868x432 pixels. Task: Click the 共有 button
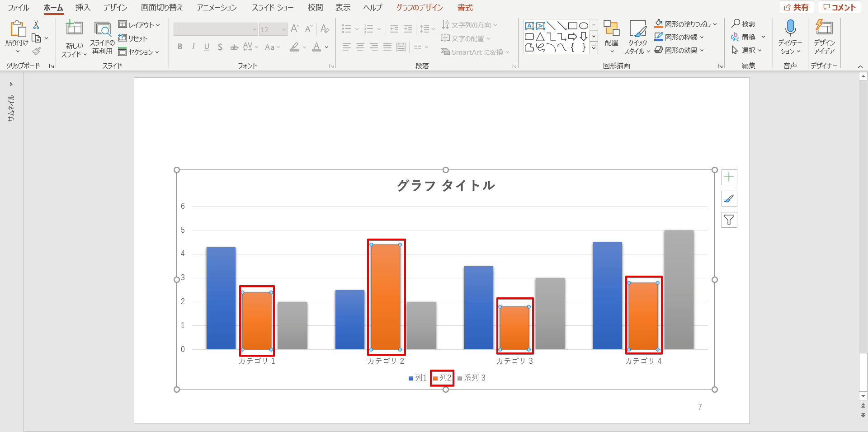click(797, 7)
